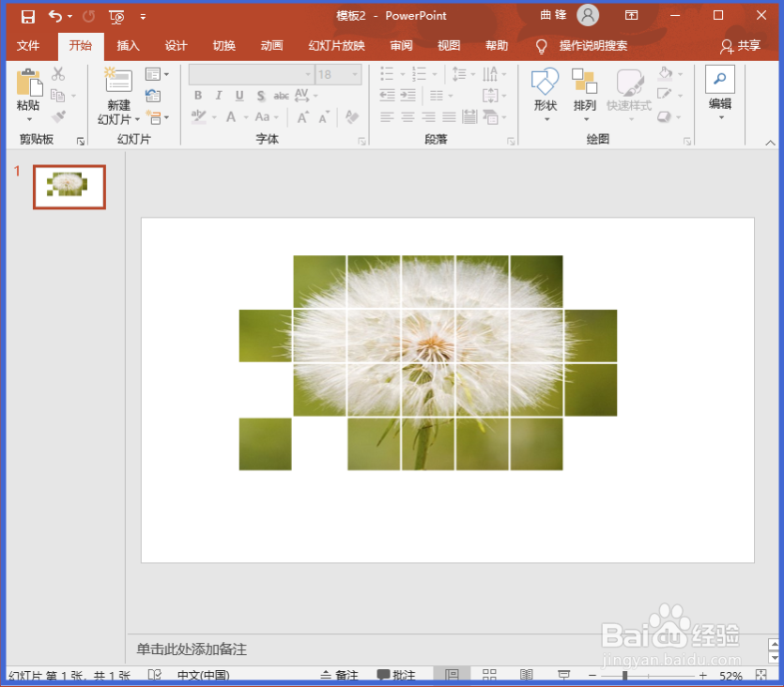Click the Copy icon

[x=58, y=96]
